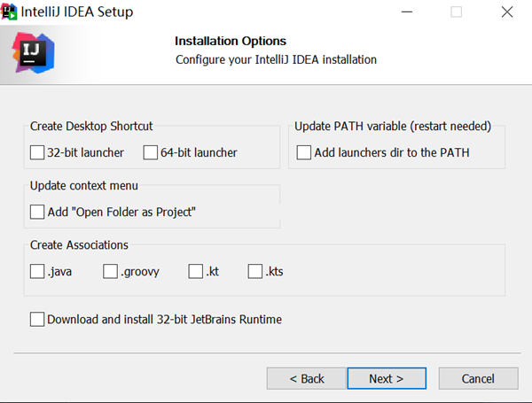The height and width of the screenshot is (403, 532).
Task: Minimize the setup window
Action: click(x=407, y=12)
